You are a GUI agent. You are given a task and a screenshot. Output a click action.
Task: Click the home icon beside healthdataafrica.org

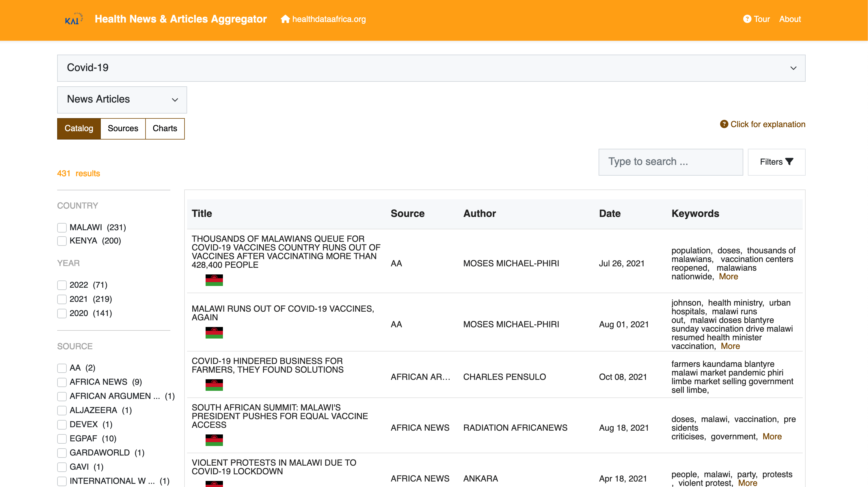[285, 19]
